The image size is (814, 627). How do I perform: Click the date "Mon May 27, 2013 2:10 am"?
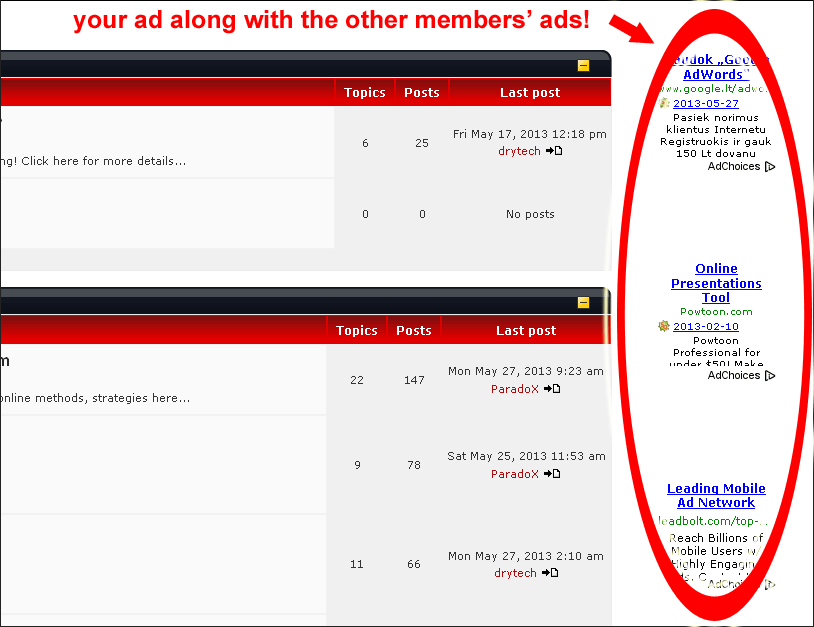(x=526, y=556)
